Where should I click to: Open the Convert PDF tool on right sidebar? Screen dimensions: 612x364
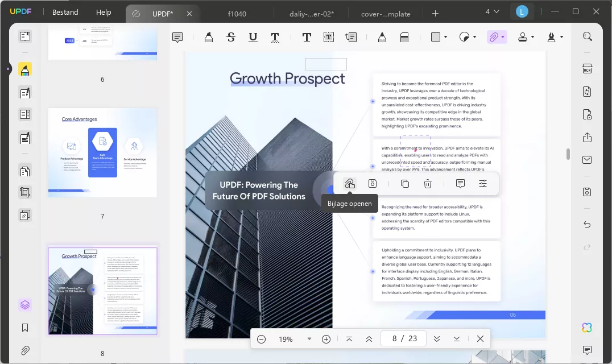coord(588,92)
